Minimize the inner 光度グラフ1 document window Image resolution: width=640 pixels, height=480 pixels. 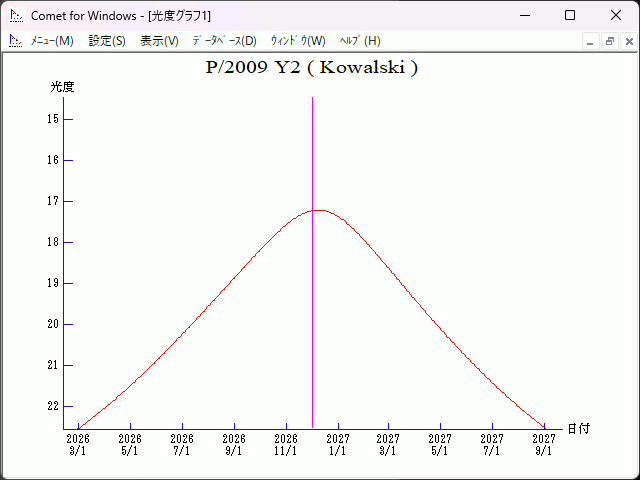[590, 41]
